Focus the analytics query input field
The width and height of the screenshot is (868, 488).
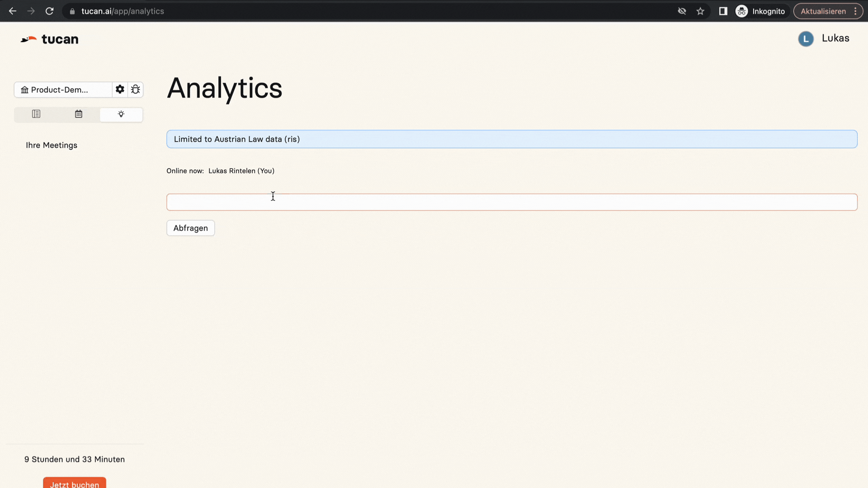(x=512, y=202)
